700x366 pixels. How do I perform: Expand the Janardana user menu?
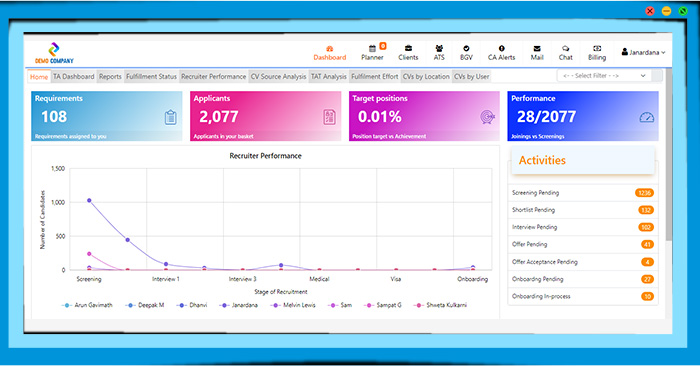click(x=643, y=52)
